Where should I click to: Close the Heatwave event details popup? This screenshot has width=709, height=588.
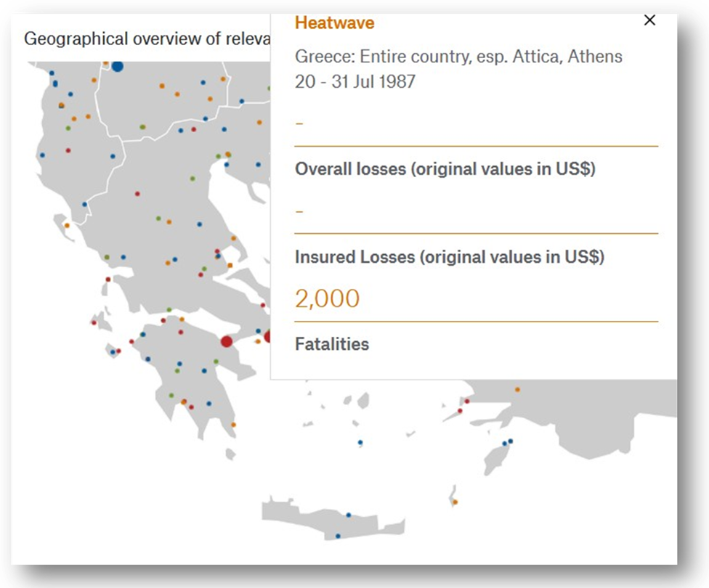coord(649,20)
